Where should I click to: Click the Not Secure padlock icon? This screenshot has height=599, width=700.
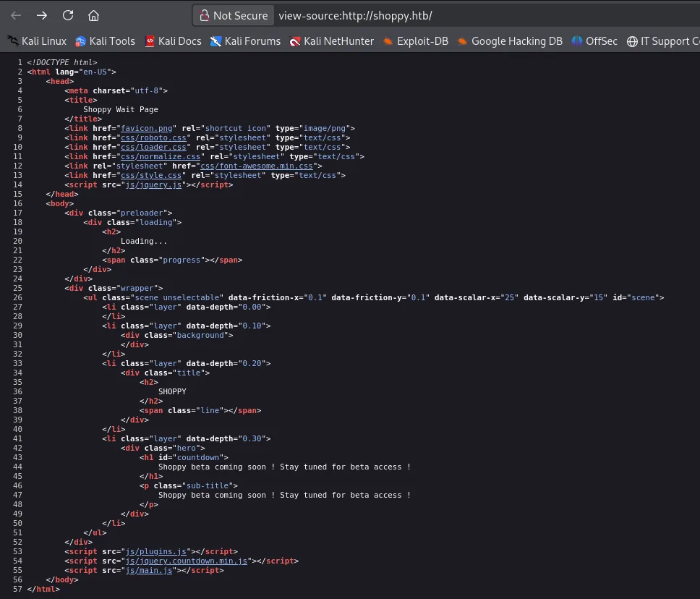[205, 16]
